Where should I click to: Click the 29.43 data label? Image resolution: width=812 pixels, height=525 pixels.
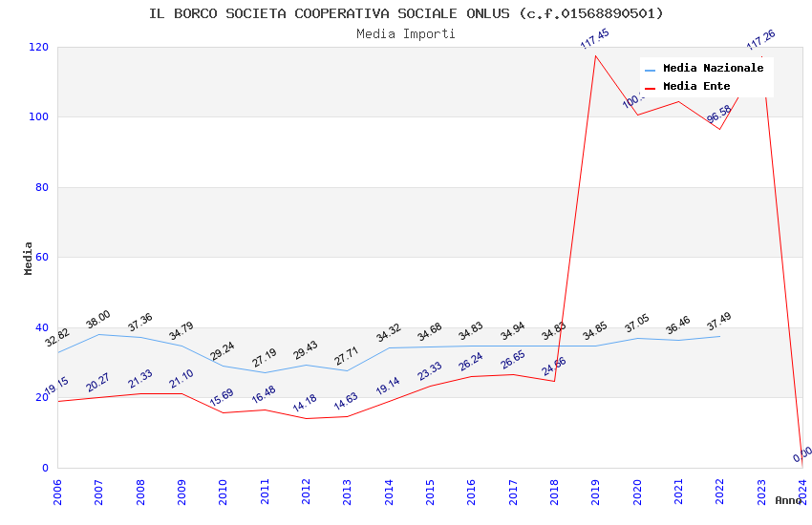pyautogui.click(x=306, y=350)
